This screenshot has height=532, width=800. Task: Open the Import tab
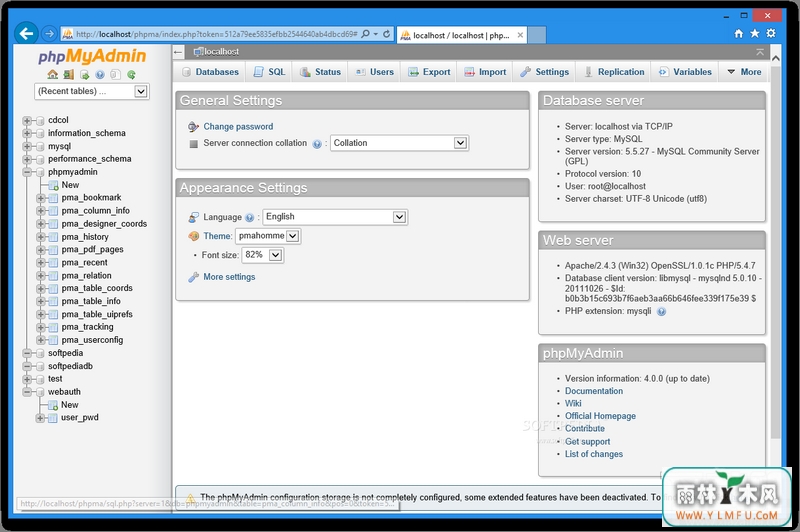click(485, 72)
